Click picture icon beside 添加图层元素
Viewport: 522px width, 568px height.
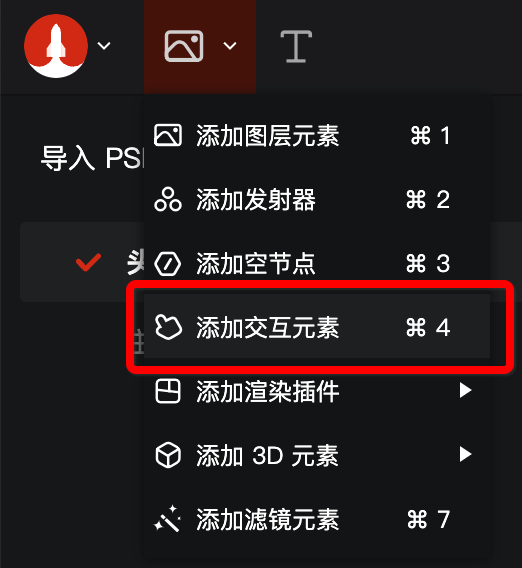[168, 135]
